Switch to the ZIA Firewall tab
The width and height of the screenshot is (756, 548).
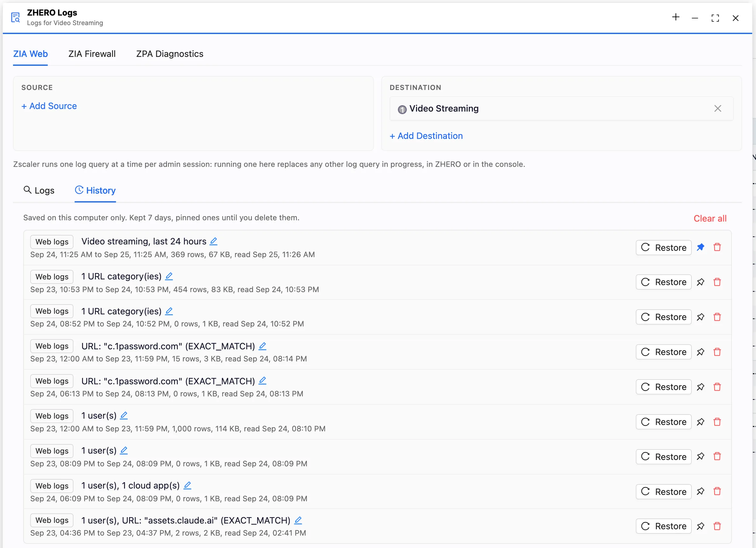tap(92, 54)
